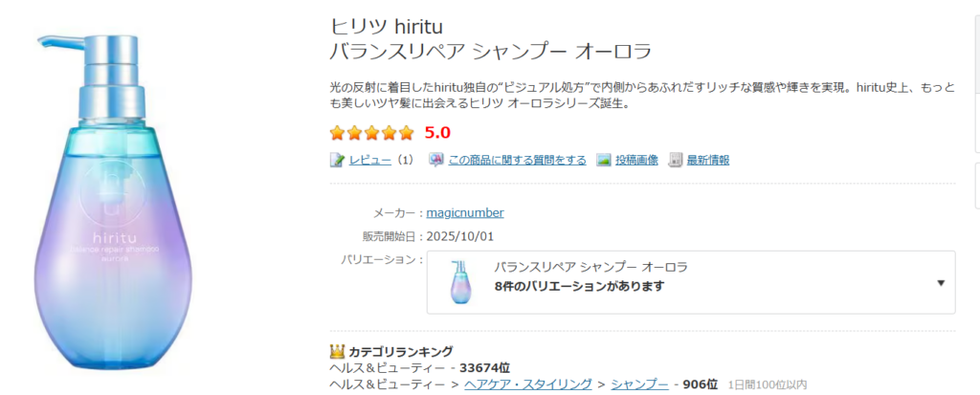Viewport: 980px width, 395px height.
Task: Click the third rating star
Action: click(x=372, y=133)
